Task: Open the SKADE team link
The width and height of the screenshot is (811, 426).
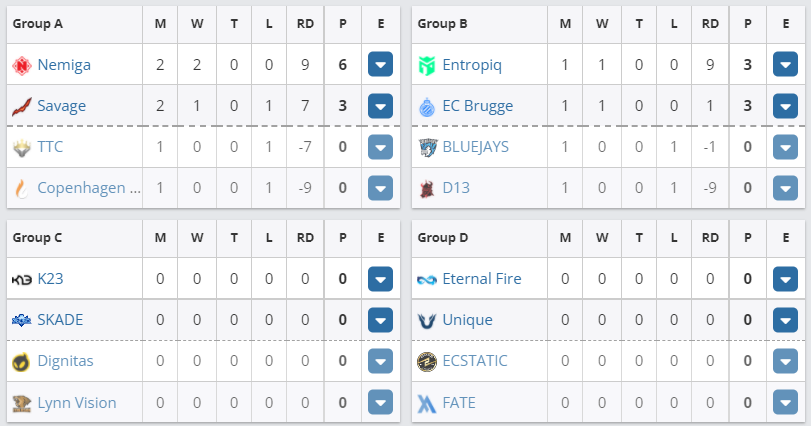Action: (60, 320)
